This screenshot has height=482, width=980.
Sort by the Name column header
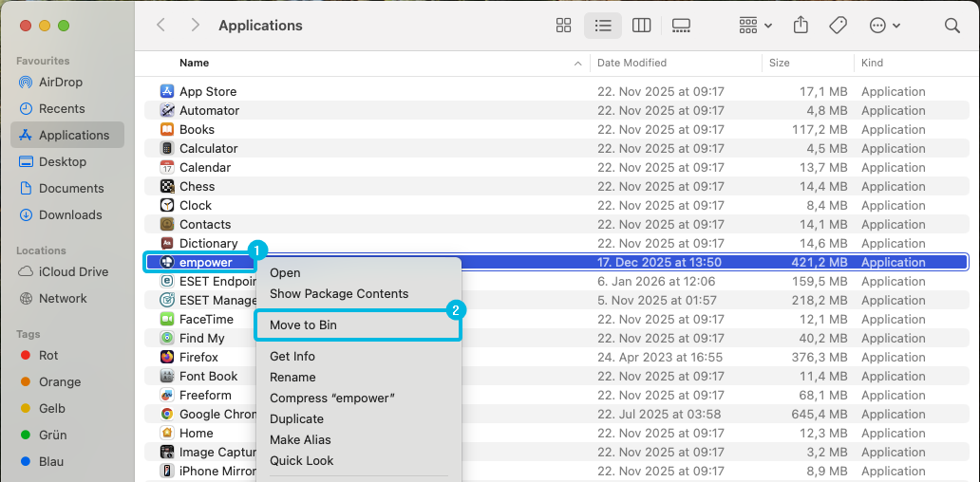pyautogui.click(x=194, y=63)
